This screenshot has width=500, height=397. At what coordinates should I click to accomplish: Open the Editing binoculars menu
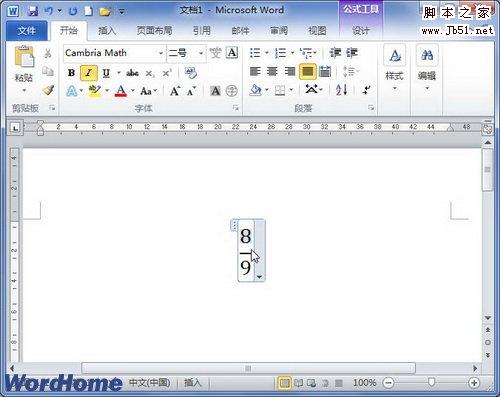pyautogui.click(x=427, y=69)
